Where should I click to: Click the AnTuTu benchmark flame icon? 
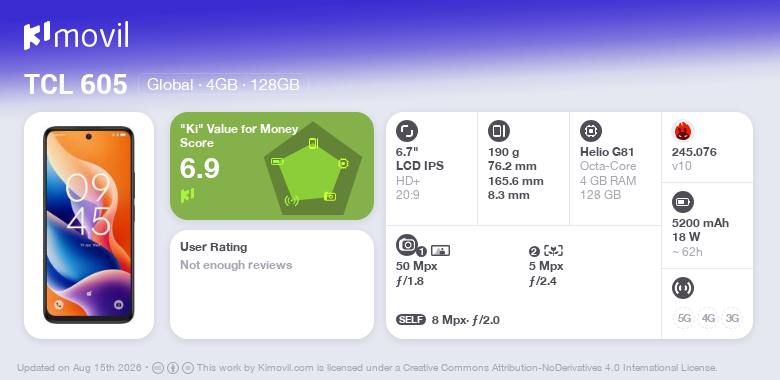[x=683, y=131]
